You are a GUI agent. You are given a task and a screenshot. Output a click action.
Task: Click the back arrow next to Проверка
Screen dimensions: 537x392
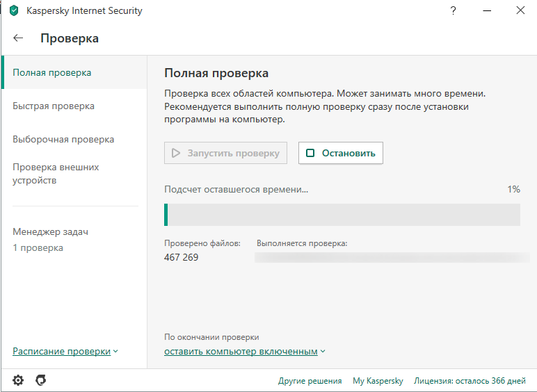[18, 38]
